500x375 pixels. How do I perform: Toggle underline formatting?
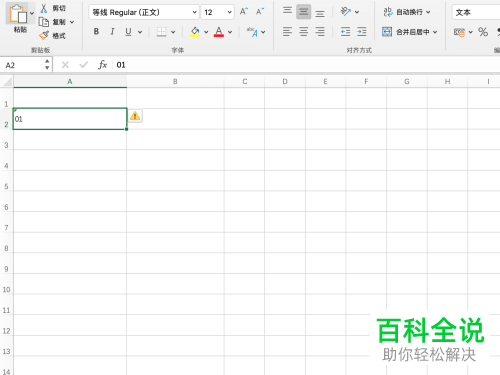[128, 32]
